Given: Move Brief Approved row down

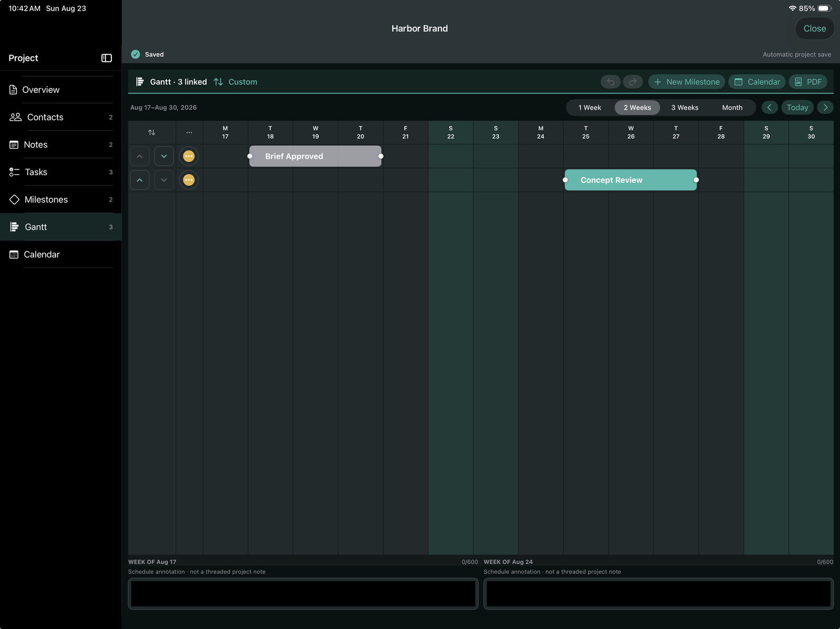Looking at the screenshot, I should 164,156.
